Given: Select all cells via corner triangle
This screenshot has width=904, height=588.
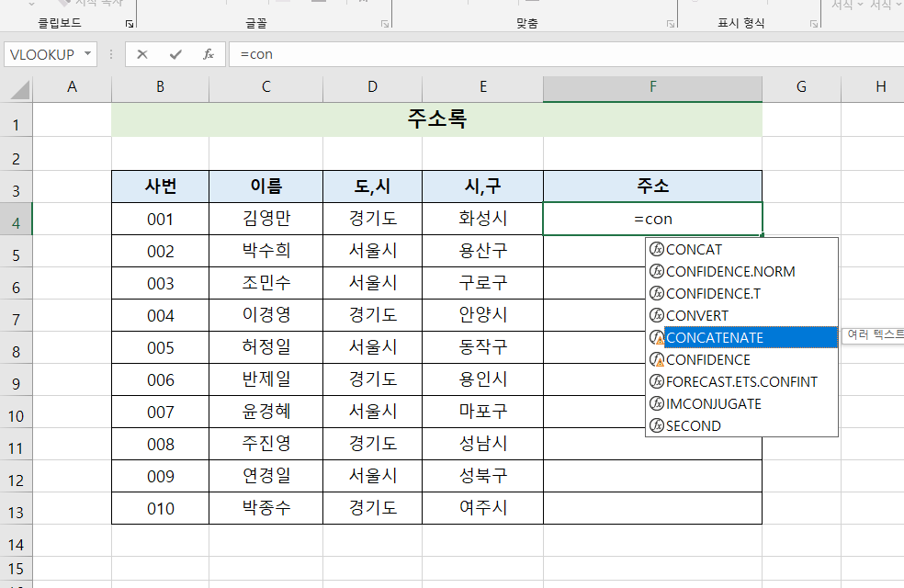Looking at the screenshot, I should [x=19, y=89].
